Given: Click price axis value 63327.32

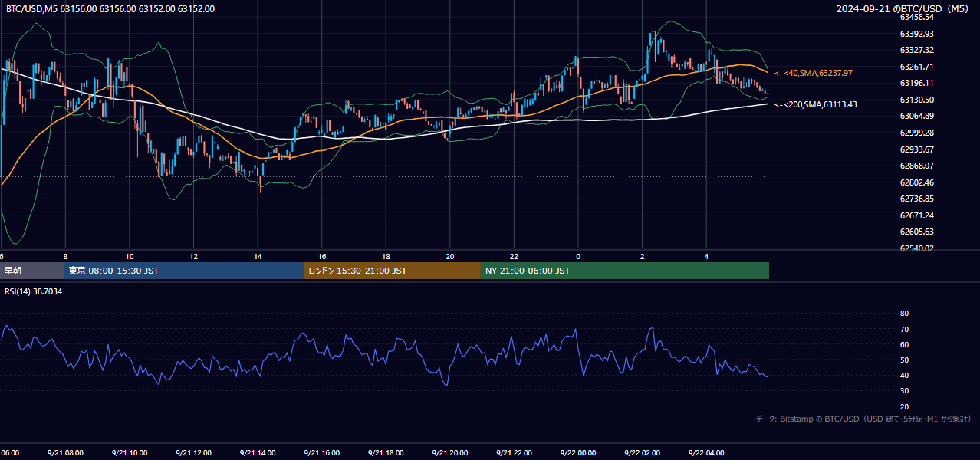Looking at the screenshot, I should (916, 50).
